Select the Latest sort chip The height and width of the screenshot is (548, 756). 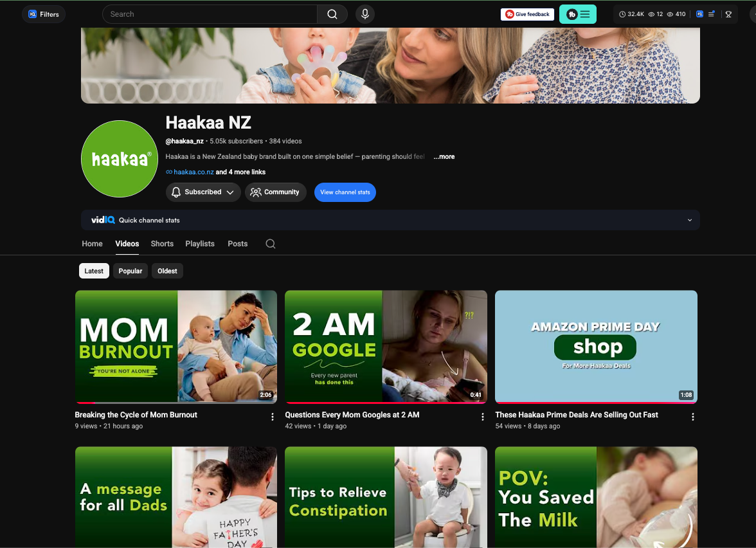pos(94,271)
